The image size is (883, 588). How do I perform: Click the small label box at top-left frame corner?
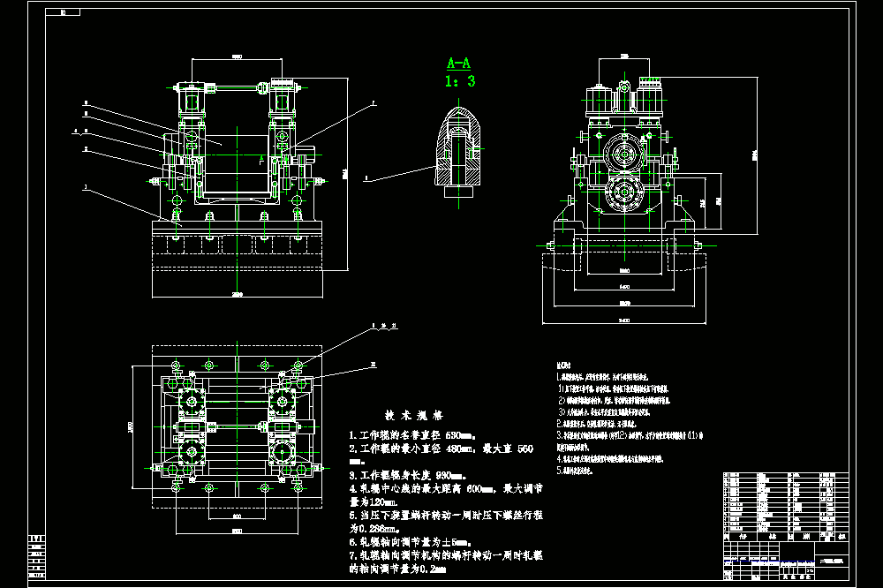63,11
